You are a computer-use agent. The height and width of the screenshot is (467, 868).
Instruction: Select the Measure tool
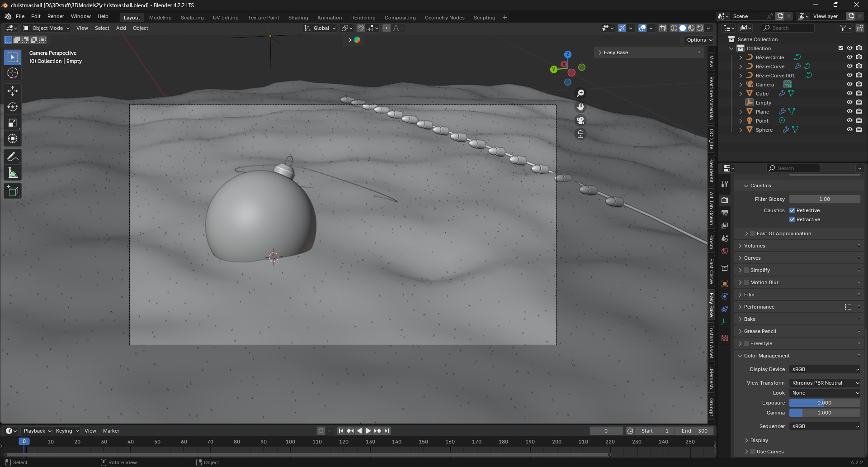coord(13,173)
